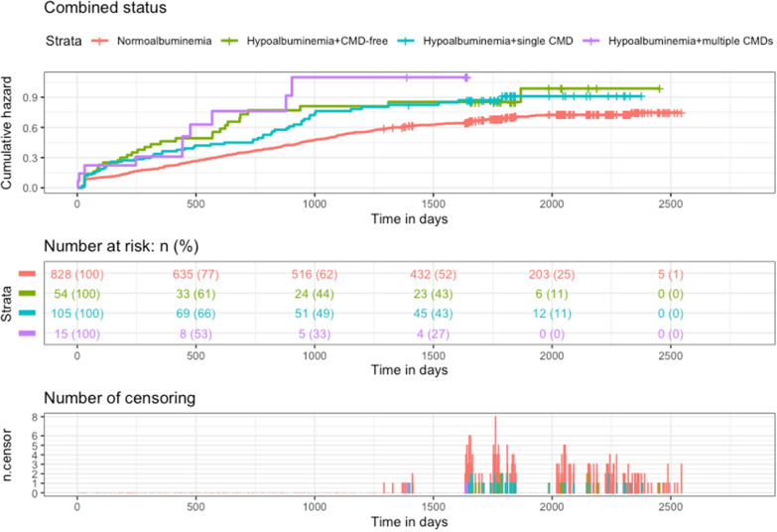Click the teal Hypoalbuminemia+single CMD legend swatch

[x=406, y=41]
